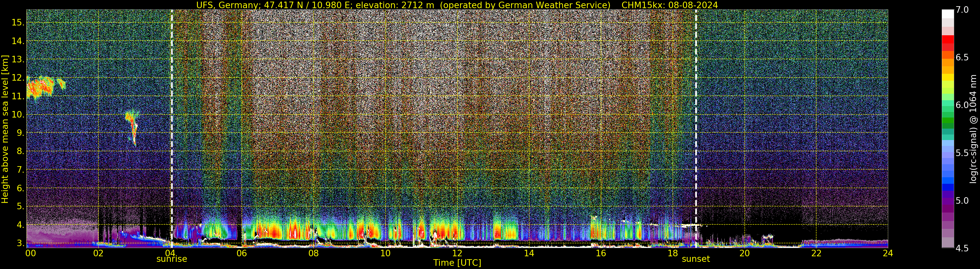Click the '6.' height tick label
980x269 pixels.
(x=21, y=188)
